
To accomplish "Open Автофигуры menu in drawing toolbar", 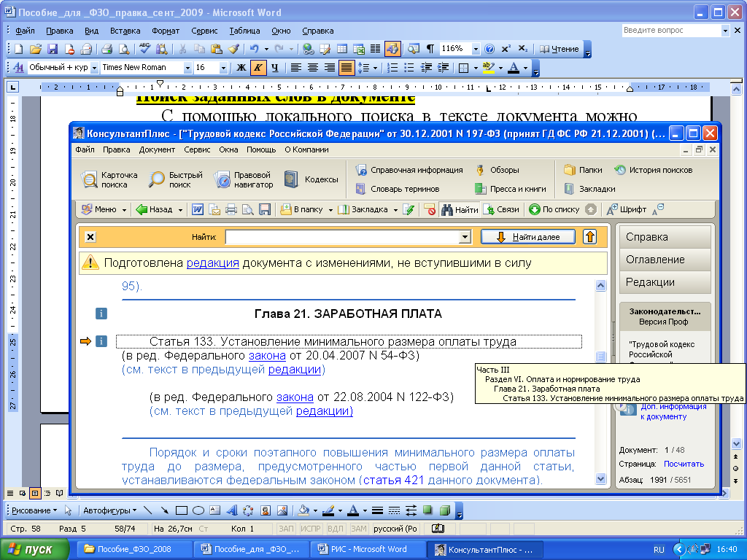I will pyautogui.click(x=109, y=510).
